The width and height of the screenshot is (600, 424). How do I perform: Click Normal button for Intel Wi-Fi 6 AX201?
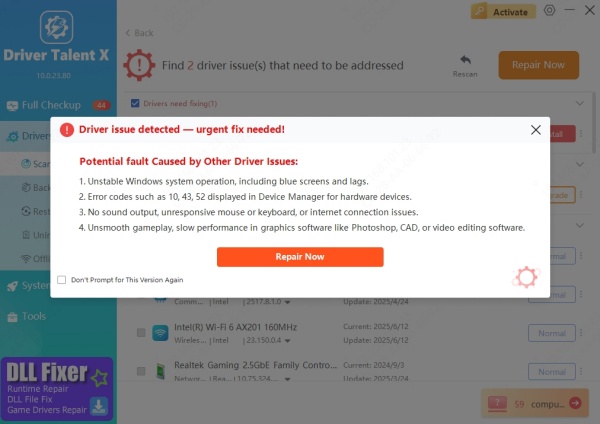[x=552, y=333]
